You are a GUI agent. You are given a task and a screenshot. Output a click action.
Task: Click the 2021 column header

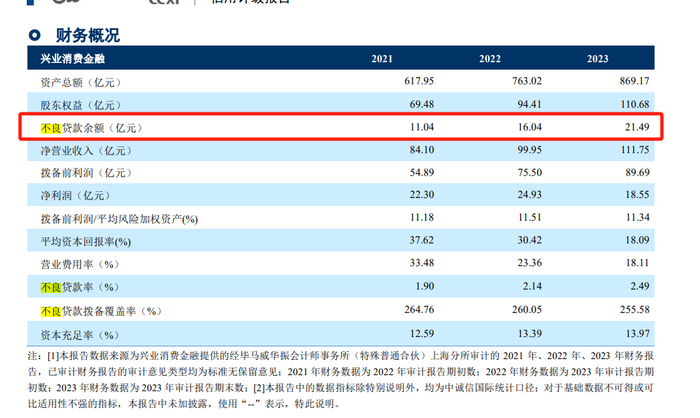tap(382, 59)
